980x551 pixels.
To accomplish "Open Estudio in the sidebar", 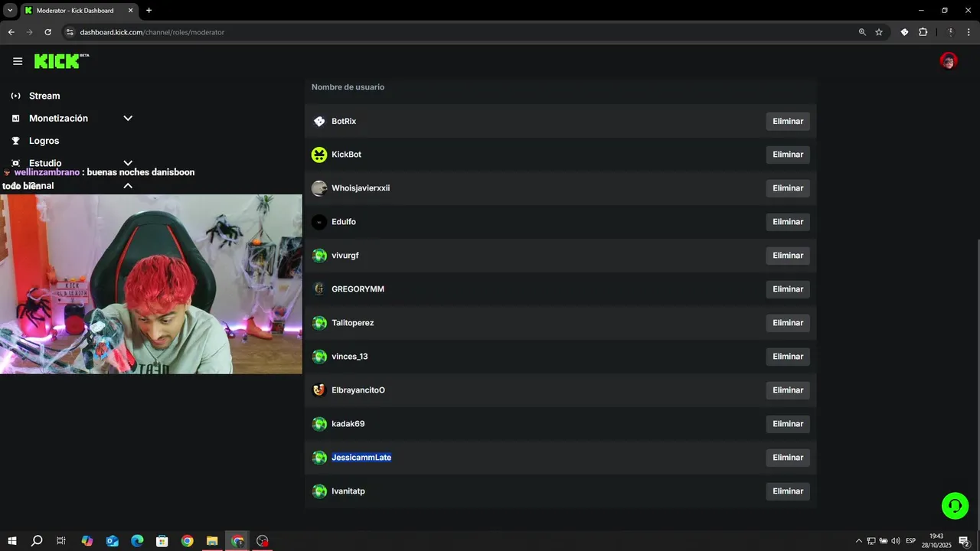I will [x=45, y=163].
